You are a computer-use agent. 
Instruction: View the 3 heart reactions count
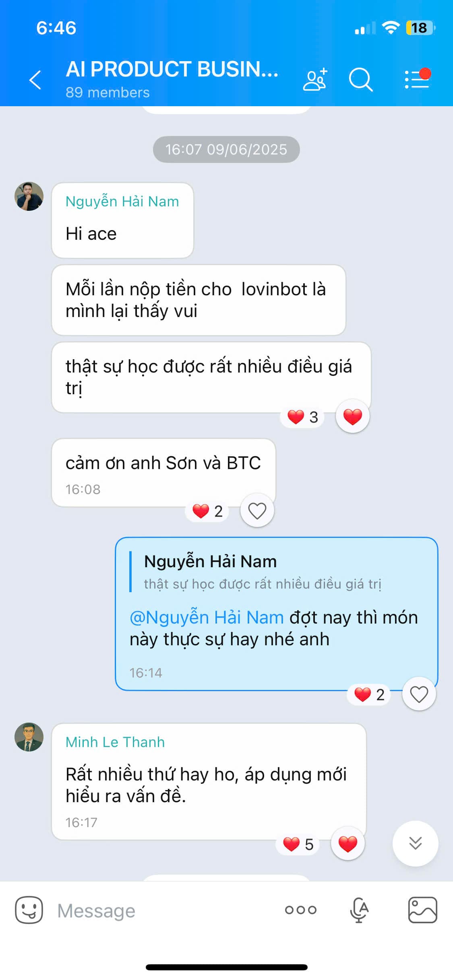302,417
